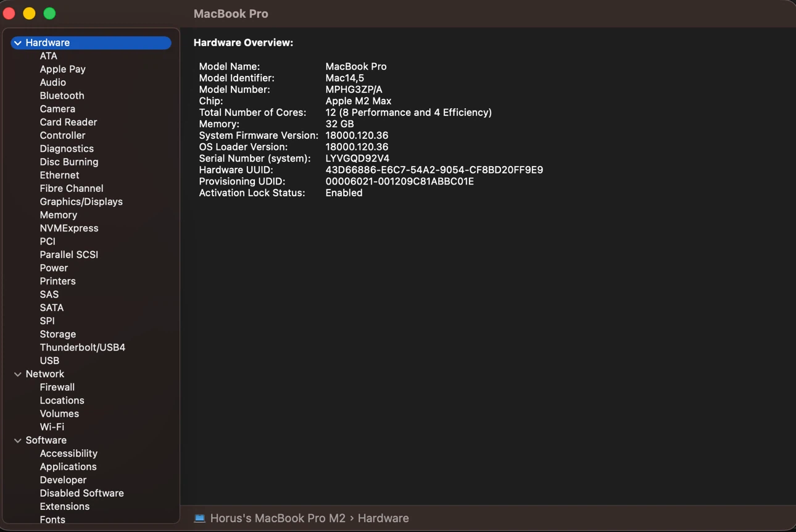Select PCI in the sidebar
796x532 pixels.
tap(48, 242)
